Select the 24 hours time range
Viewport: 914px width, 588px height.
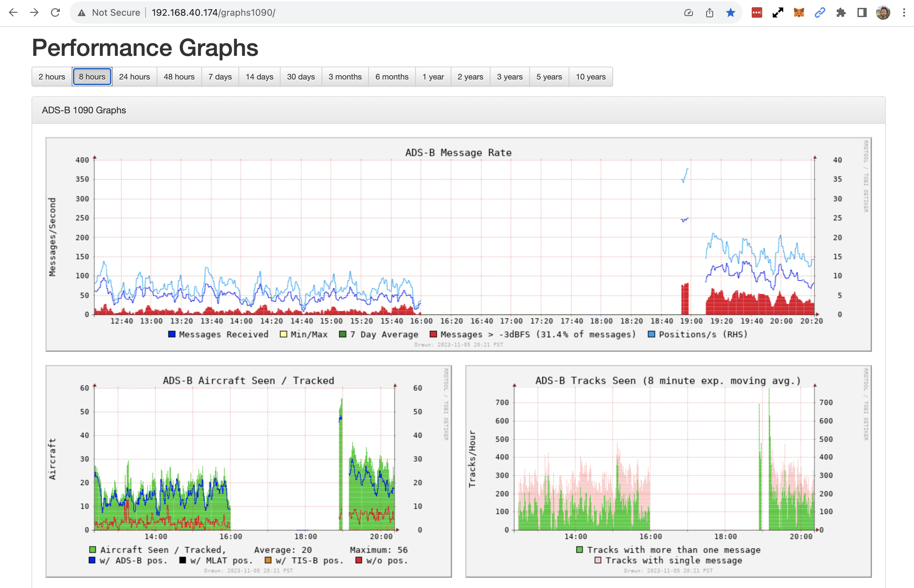[x=134, y=77]
